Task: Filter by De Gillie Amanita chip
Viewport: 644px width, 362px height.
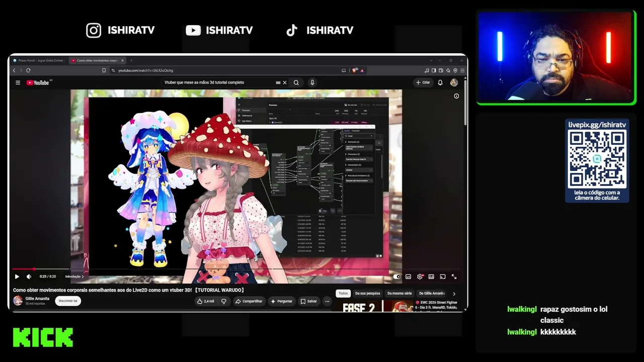Action: [432, 293]
